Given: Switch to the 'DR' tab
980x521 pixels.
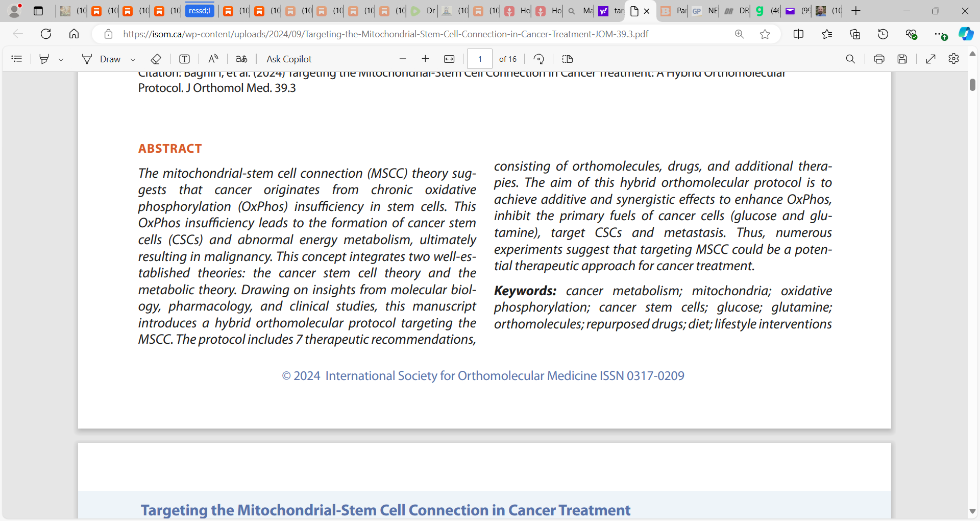Looking at the screenshot, I should [x=736, y=11].
